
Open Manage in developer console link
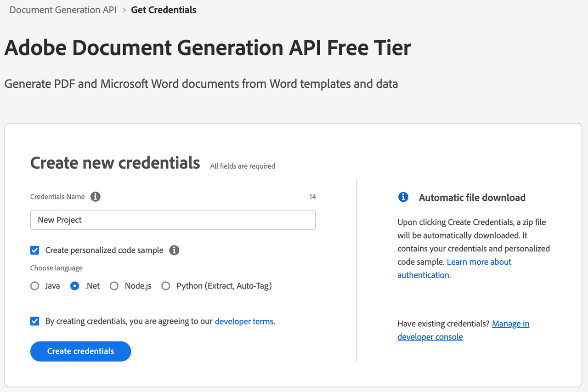(464, 330)
